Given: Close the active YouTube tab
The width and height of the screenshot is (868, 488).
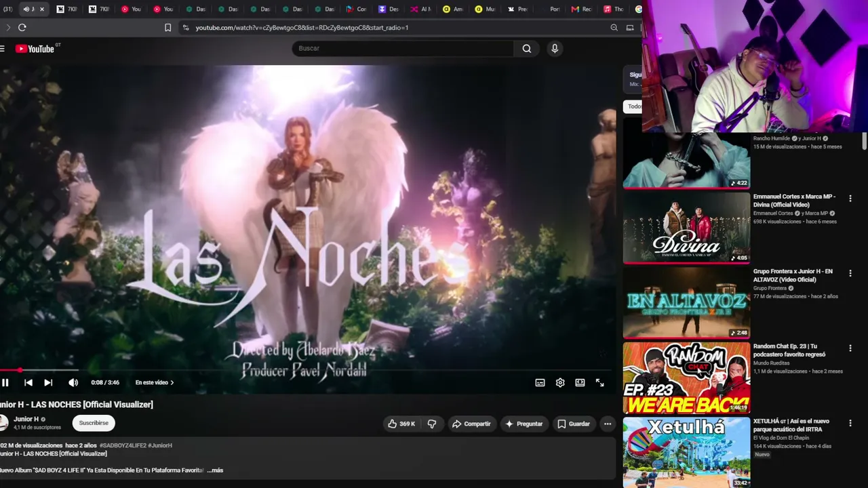Looking at the screenshot, I should (x=41, y=9).
